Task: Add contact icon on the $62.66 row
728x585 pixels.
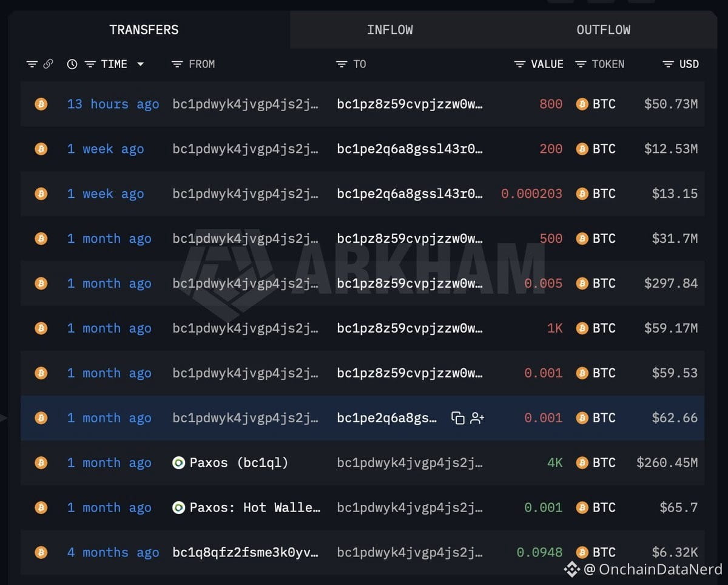Action: 477,418
